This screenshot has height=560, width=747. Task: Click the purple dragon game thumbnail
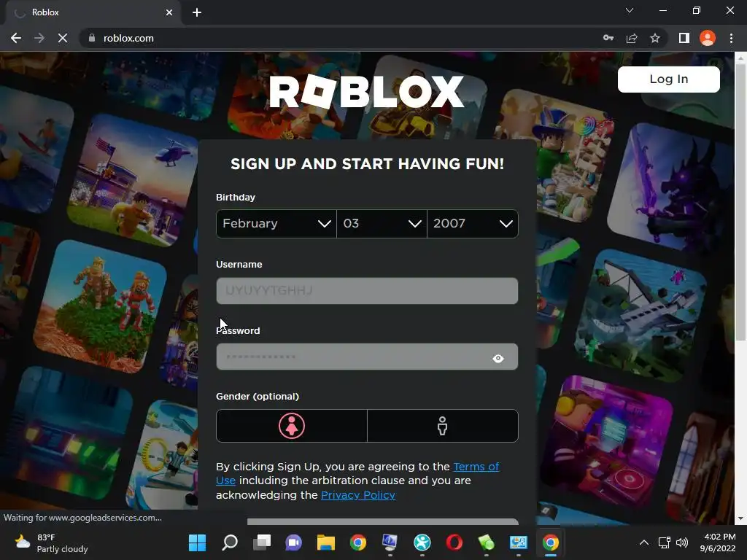click(672, 188)
